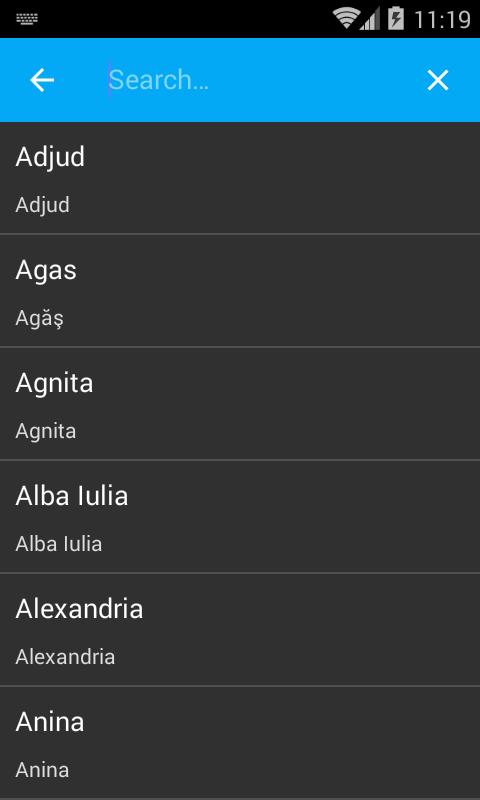480x800 pixels.
Task: Choose the Agas list title
Action: (46, 270)
